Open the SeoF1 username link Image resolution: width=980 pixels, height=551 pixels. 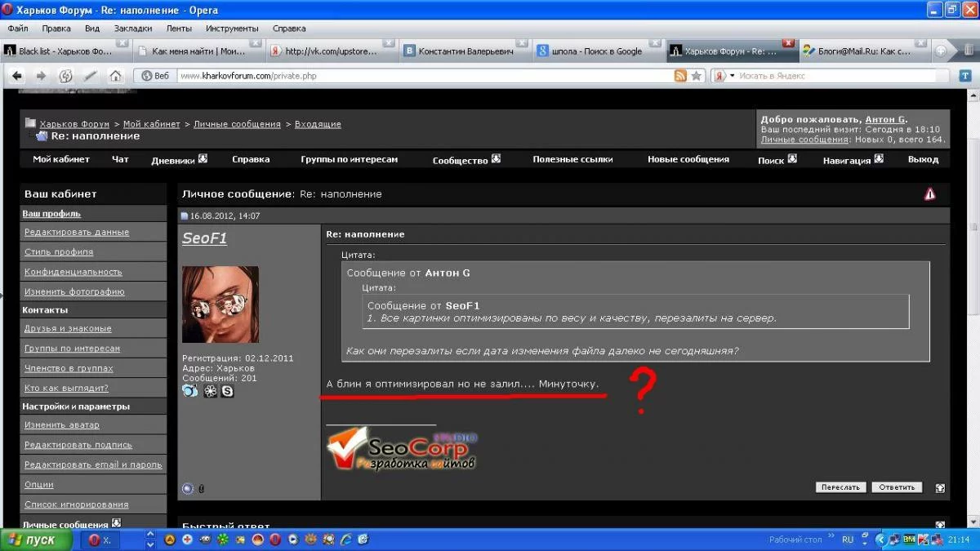click(204, 238)
